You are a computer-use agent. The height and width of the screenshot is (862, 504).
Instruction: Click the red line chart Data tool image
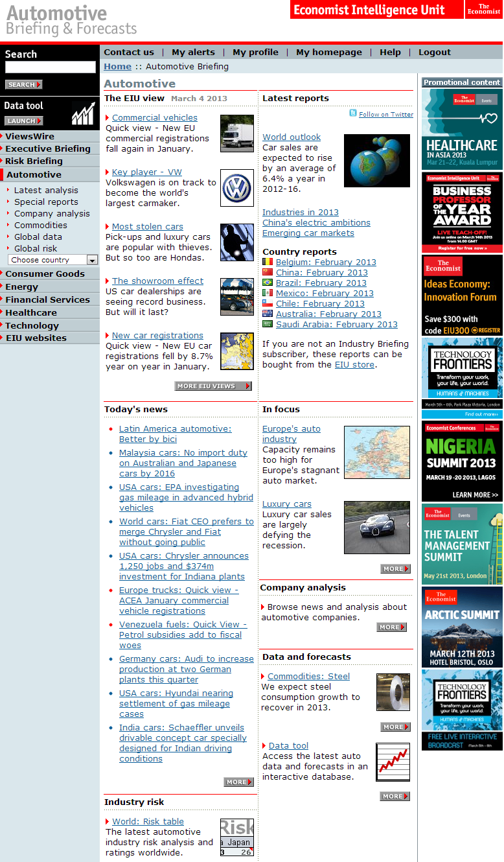(x=393, y=762)
